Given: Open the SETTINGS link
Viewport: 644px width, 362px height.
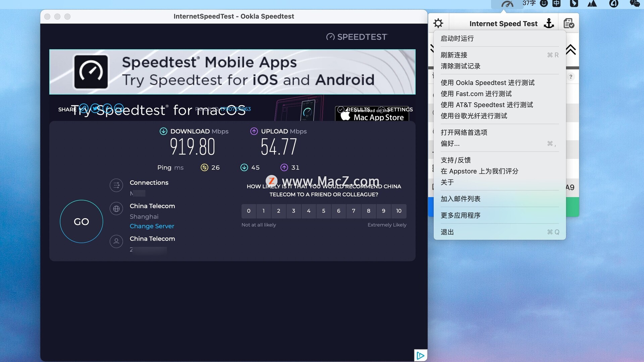Looking at the screenshot, I should [x=395, y=110].
